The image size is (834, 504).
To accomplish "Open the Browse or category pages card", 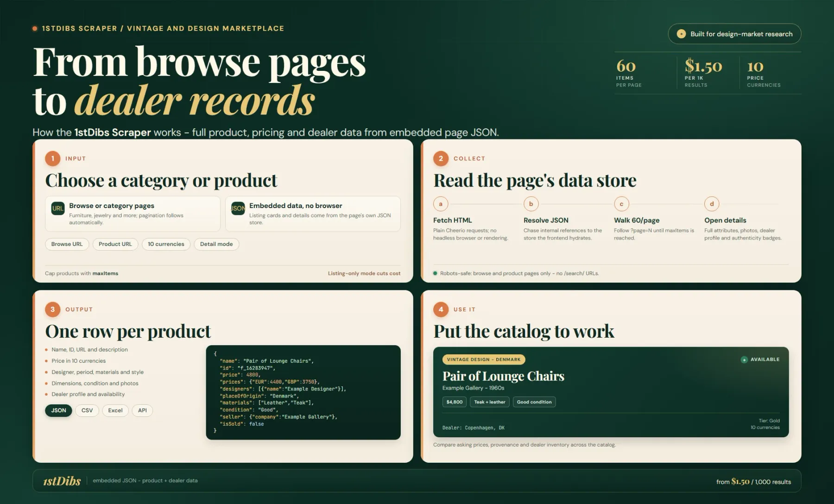I will (x=133, y=214).
